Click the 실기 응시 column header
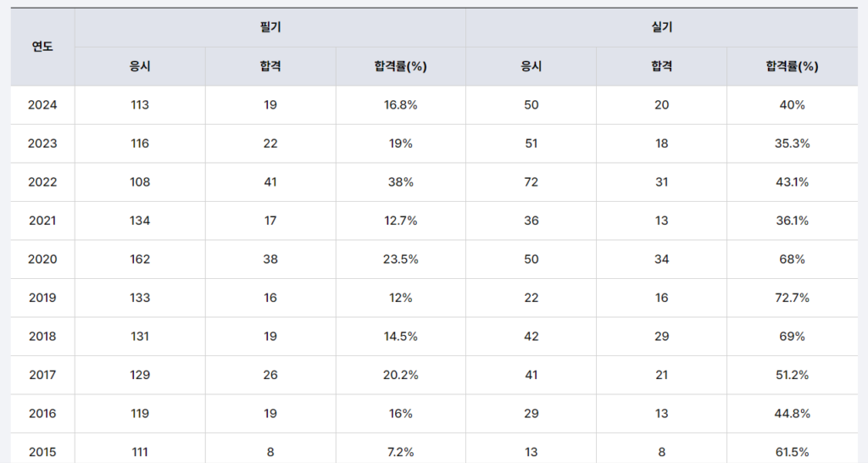Screen dimensions: 868x463 click(531, 66)
